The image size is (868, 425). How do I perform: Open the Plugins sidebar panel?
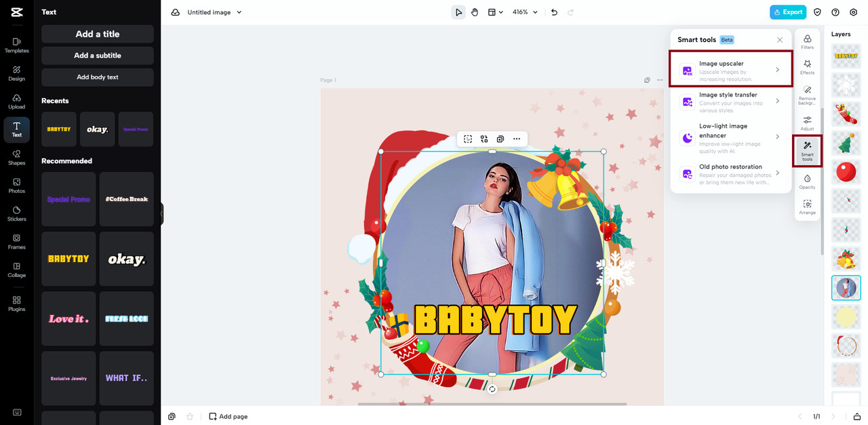point(16,303)
